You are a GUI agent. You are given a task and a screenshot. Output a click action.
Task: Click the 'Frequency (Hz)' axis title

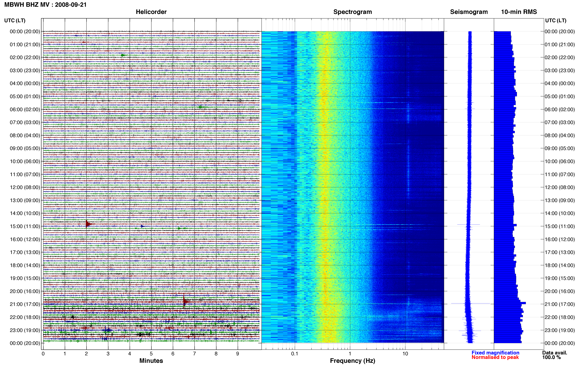(x=352, y=361)
